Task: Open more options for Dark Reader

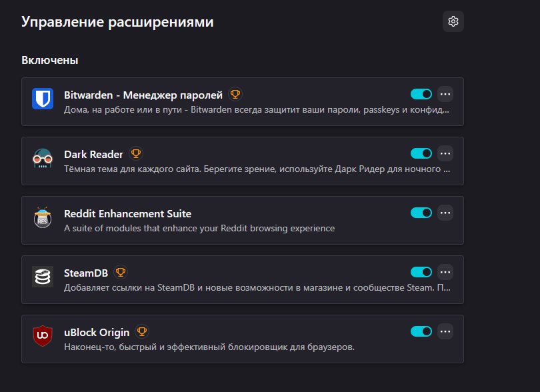Action: point(445,153)
